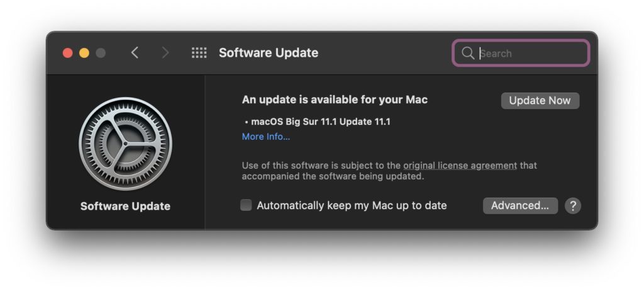The width and height of the screenshot is (644, 291).
Task: Click the gray zoom window button
Action: 101,53
